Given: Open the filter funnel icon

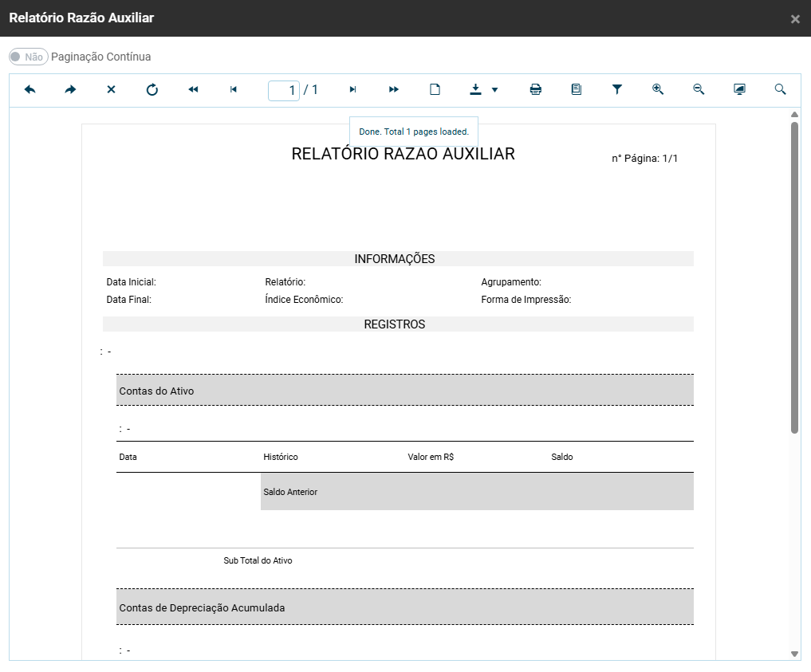Looking at the screenshot, I should click(617, 90).
